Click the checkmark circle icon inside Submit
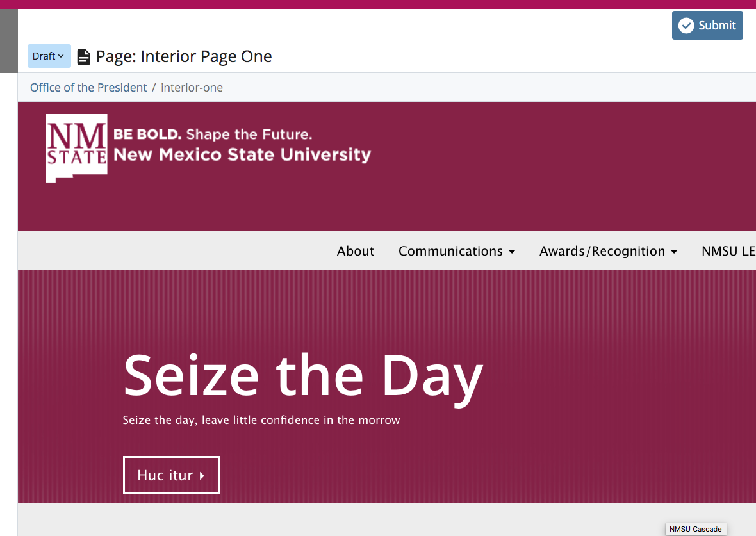 click(686, 26)
